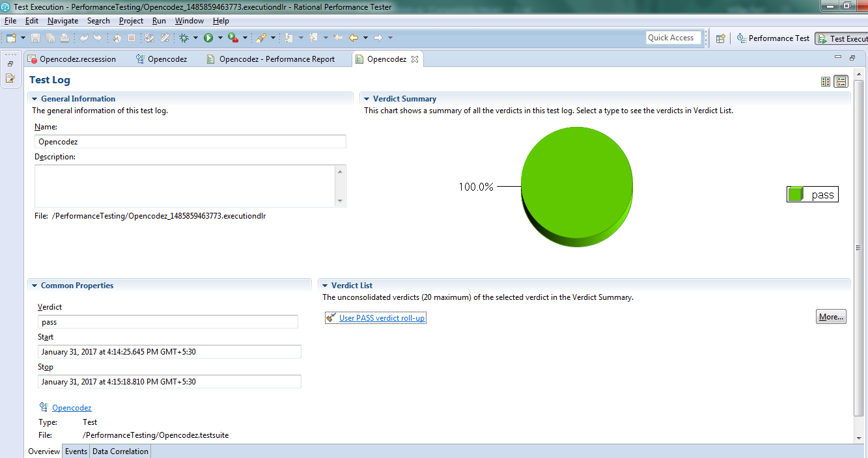Toggle the vertical layout view icon
868x458 pixels.
tap(826, 81)
